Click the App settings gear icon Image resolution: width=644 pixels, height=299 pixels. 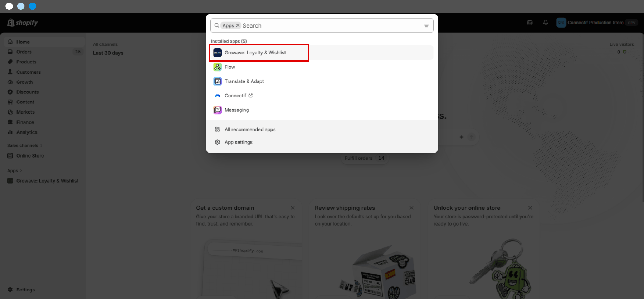click(218, 142)
